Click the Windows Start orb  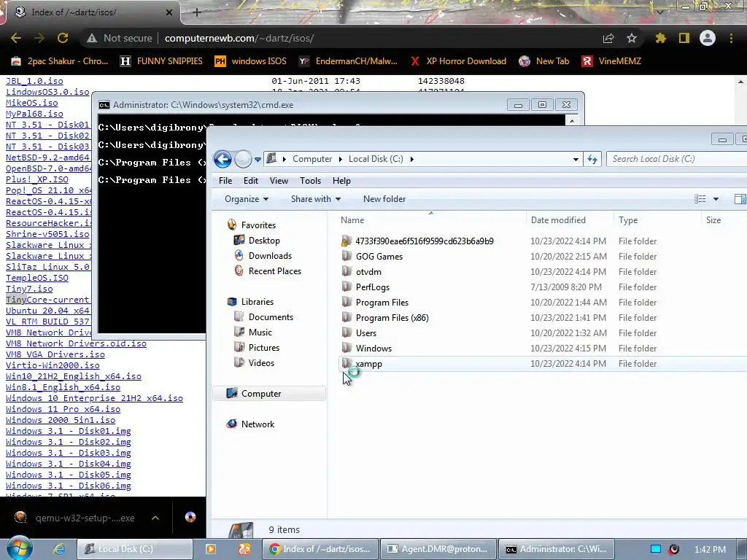pos(19,548)
